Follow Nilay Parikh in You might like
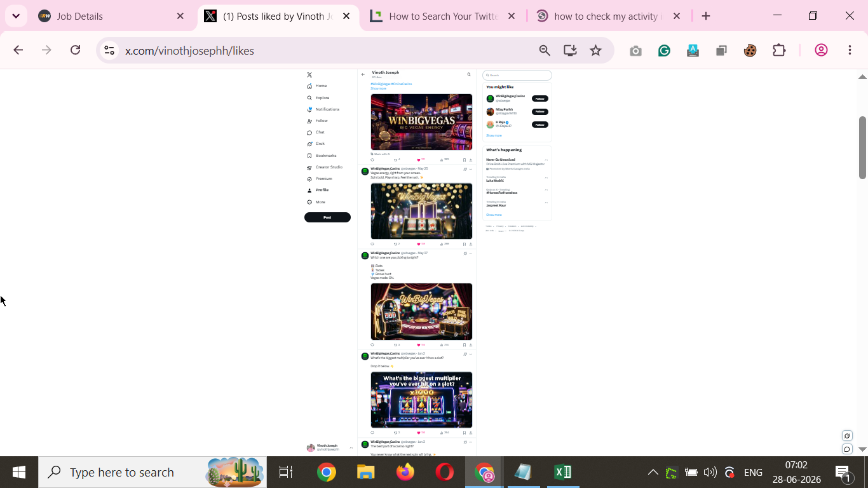This screenshot has height=488, width=868. point(540,112)
